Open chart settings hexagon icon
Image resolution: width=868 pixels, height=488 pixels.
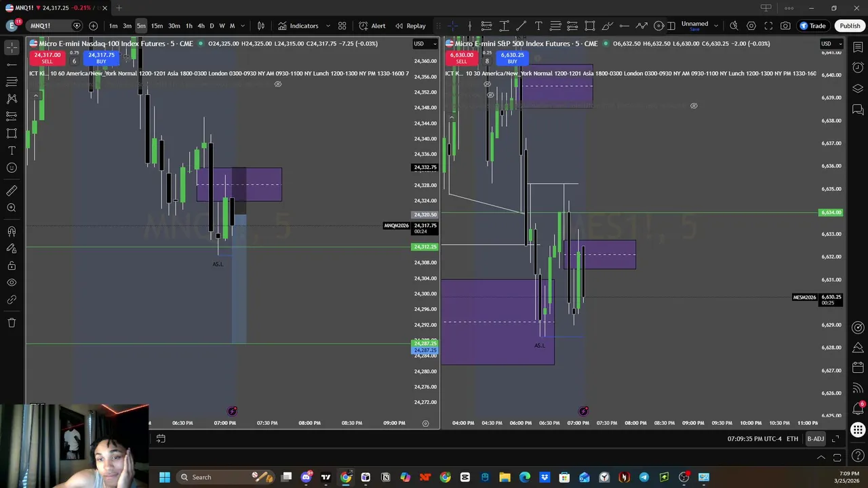(x=751, y=26)
